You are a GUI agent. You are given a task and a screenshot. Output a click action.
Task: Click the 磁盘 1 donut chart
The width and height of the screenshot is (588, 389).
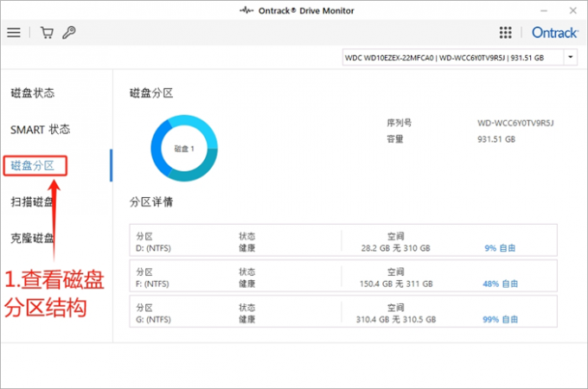tap(184, 149)
